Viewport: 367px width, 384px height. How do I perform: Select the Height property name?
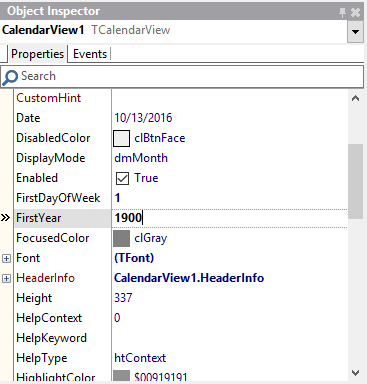[34, 298]
